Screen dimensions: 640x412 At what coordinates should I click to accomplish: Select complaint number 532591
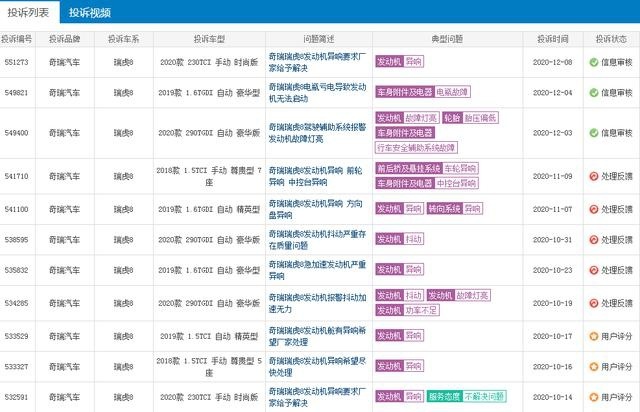[x=17, y=396]
